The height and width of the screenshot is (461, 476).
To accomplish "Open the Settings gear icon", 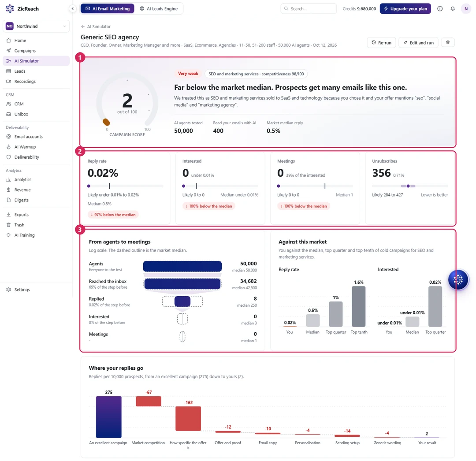I will (x=8, y=290).
